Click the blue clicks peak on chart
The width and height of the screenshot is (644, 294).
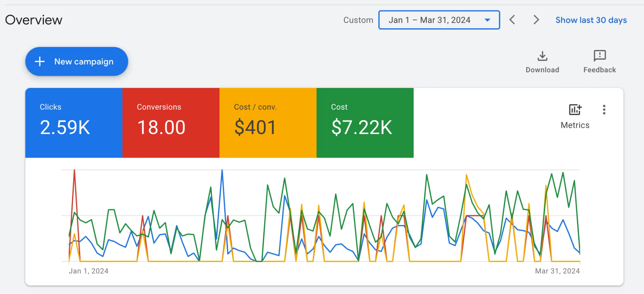(x=222, y=171)
